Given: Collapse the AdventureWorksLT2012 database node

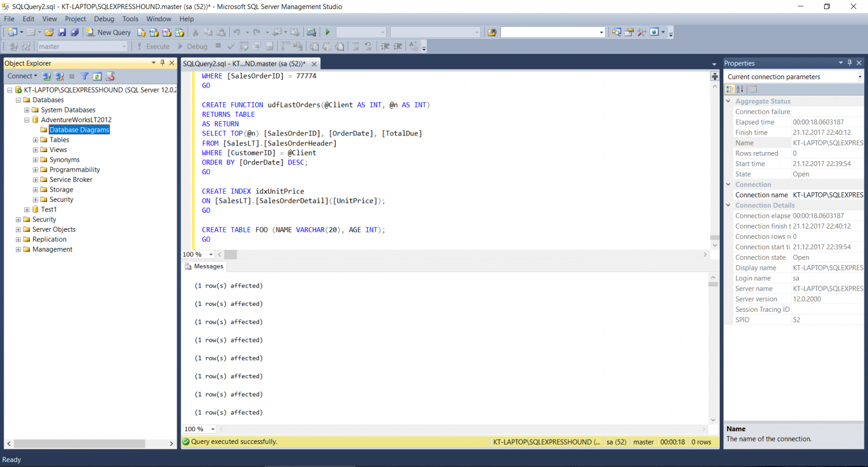Looking at the screenshot, I should [x=27, y=120].
